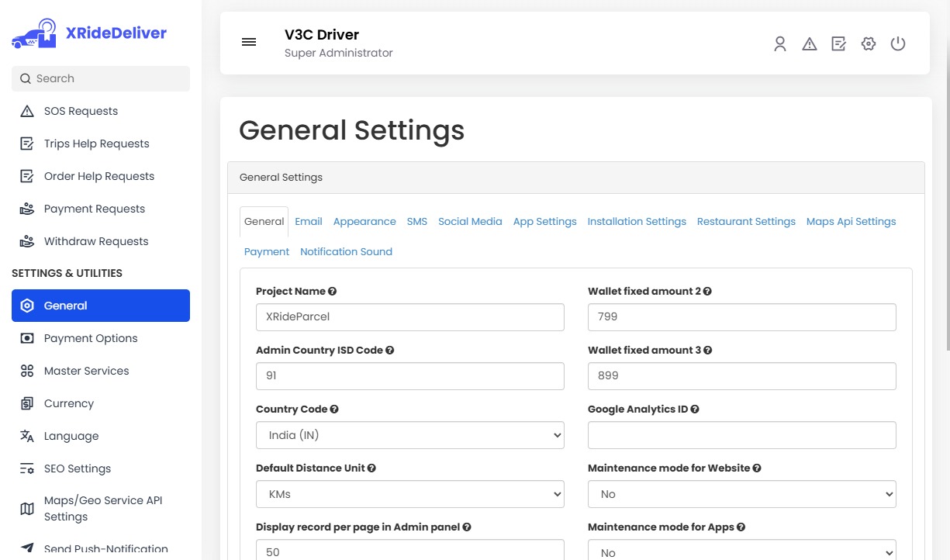
Task: Open the Maps Api Settings tab
Action: pos(851,221)
